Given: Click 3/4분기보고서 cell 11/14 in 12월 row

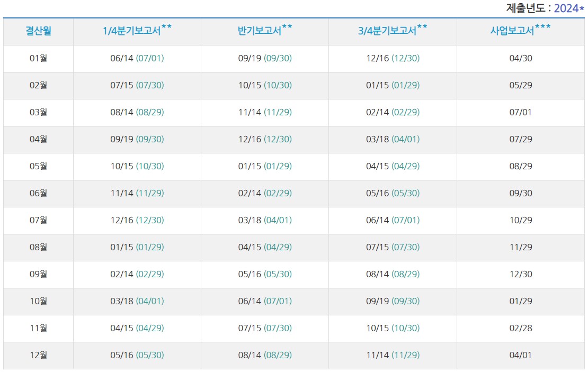Looking at the screenshot, I should point(393,355).
